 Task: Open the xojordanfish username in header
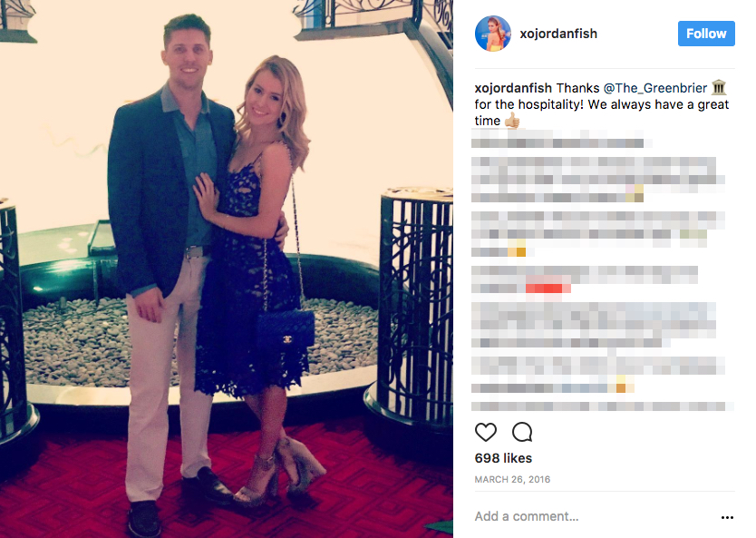point(558,34)
